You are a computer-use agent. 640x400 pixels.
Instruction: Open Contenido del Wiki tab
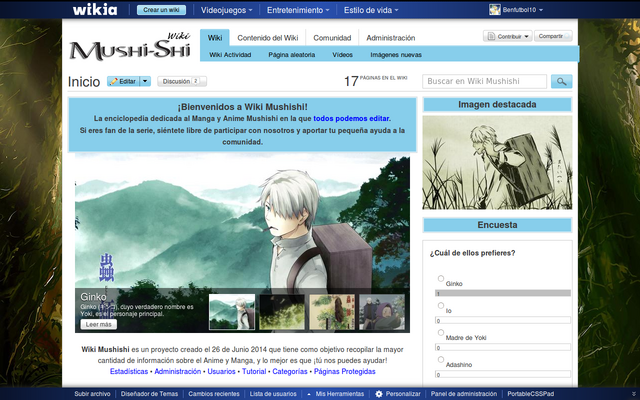pos(268,38)
